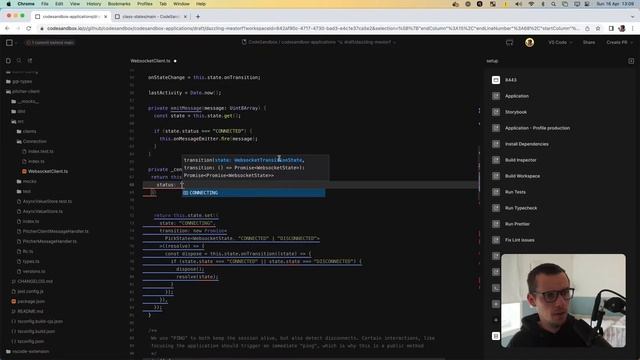
Task: Open the explorer files icon in sidebar
Action: tap(8, 60)
